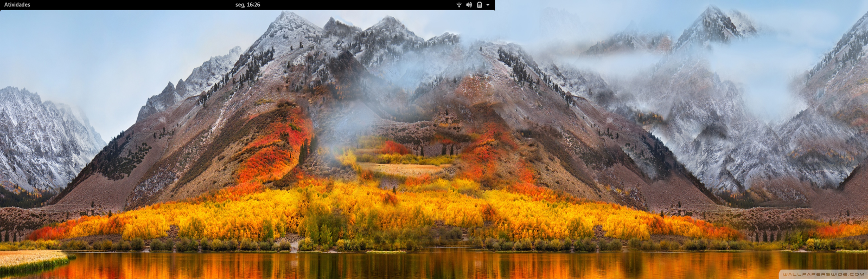Open the Atividades overview
The height and width of the screenshot is (279, 868).
pyautogui.click(x=17, y=5)
